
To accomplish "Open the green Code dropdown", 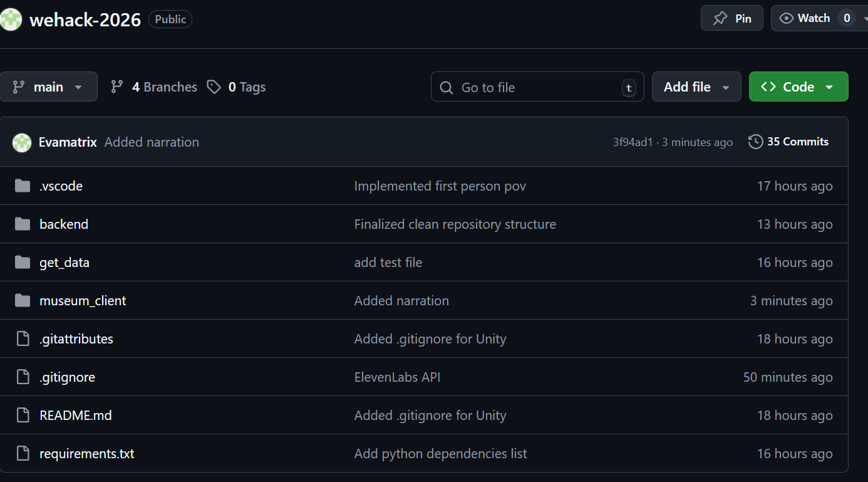I will point(798,86).
